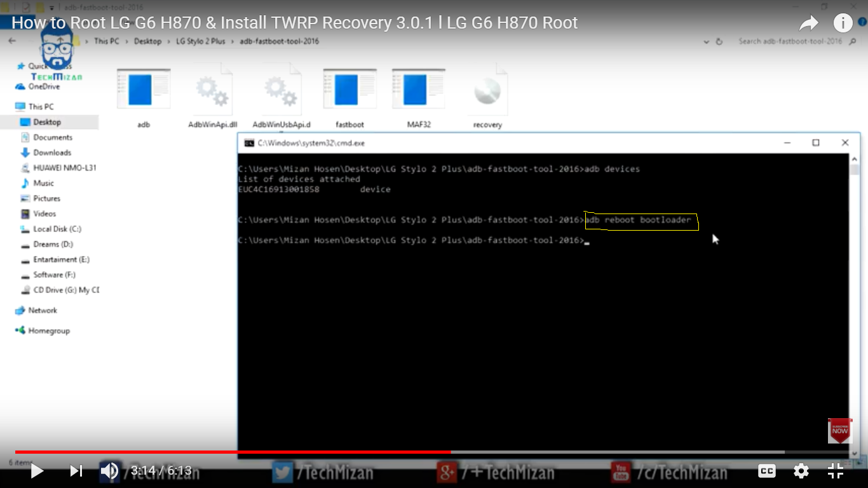Image resolution: width=868 pixels, height=488 pixels.
Task: Expand chevron after Desktop breadcrumb
Action: point(169,41)
